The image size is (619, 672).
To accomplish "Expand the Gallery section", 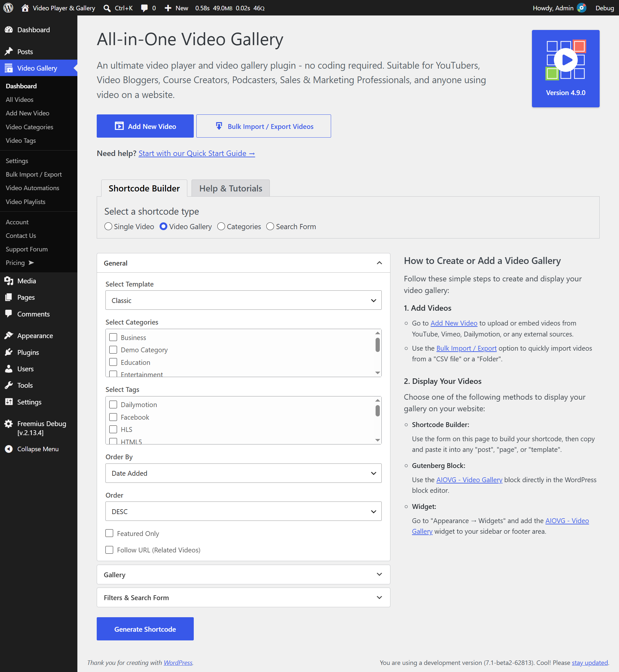I will tap(243, 575).
